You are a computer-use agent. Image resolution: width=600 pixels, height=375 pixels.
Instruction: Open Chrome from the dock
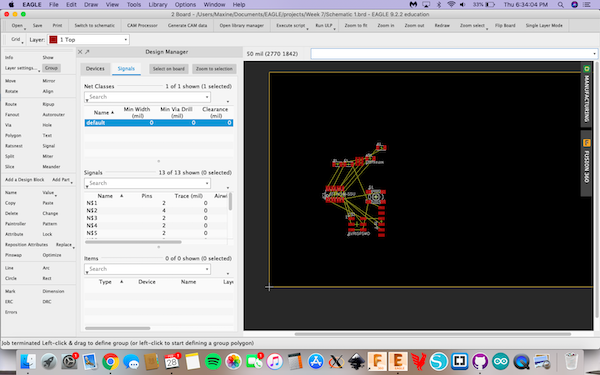coord(110,361)
